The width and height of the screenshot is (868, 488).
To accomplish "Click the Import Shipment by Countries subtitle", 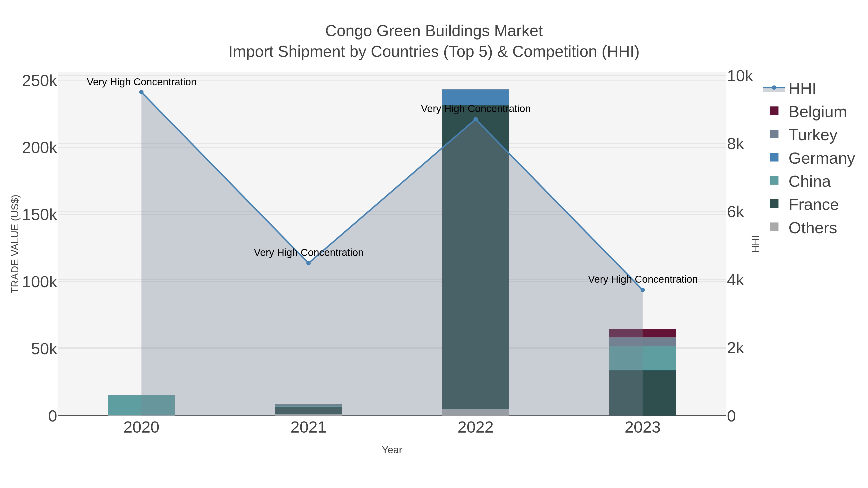I will pyautogui.click(x=434, y=52).
